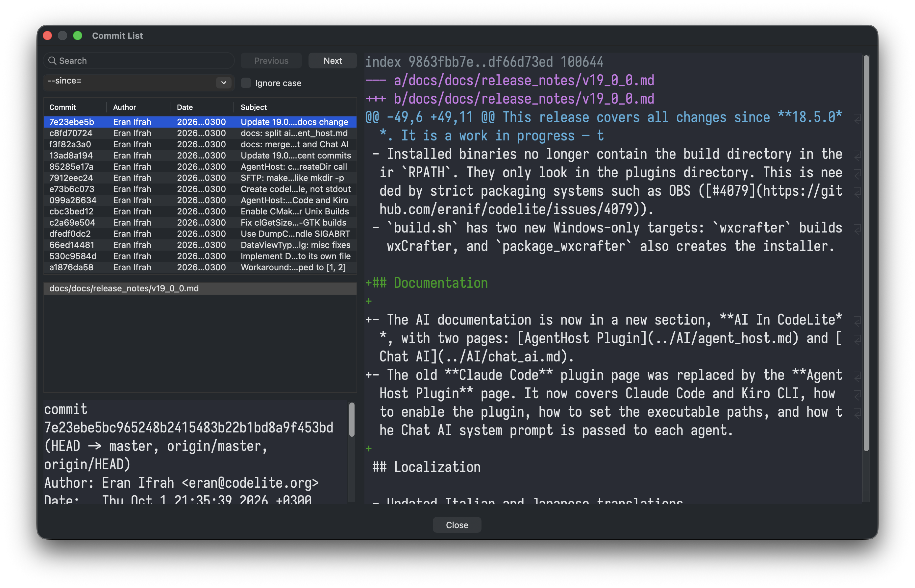Select commit f3f82a3a0 row
The height and width of the screenshot is (588, 915).
point(200,144)
